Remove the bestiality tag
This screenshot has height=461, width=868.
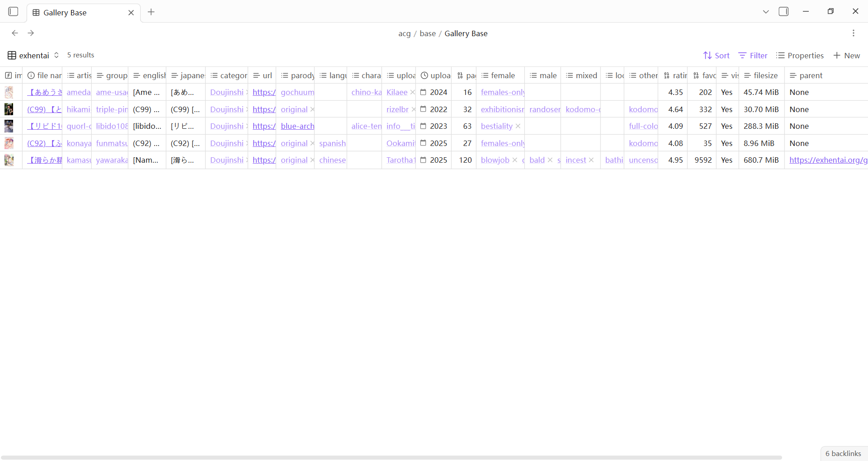tap(518, 127)
